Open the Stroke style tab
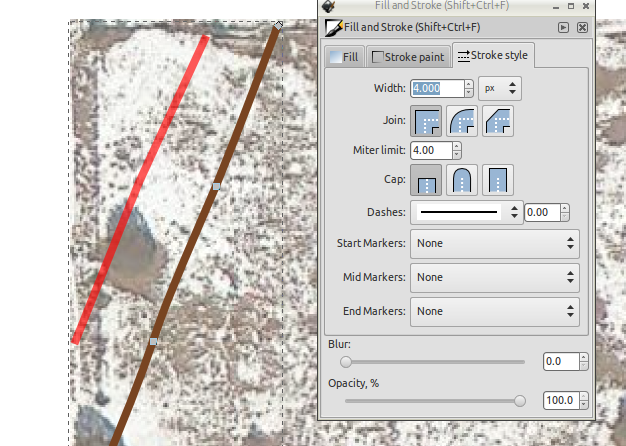 (x=493, y=56)
